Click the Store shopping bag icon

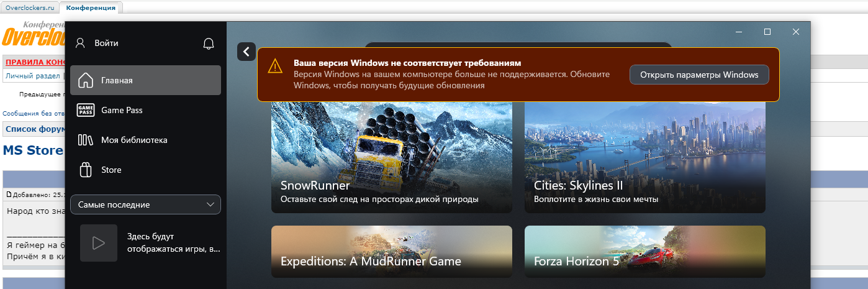point(86,170)
